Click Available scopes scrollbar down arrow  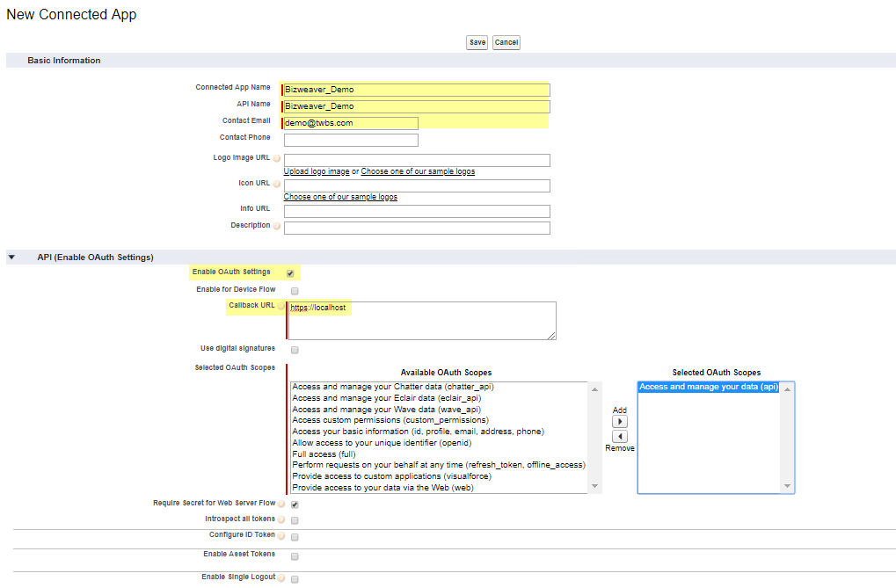tap(595, 486)
